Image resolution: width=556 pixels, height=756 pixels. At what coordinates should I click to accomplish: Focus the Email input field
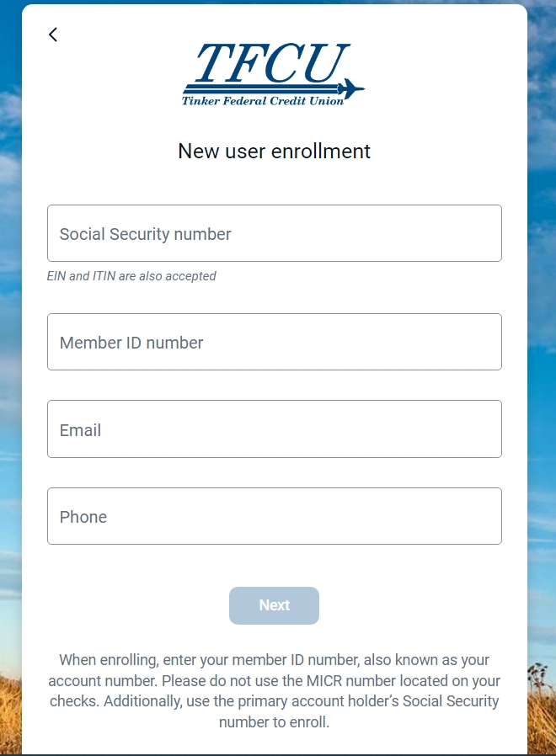click(x=274, y=429)
